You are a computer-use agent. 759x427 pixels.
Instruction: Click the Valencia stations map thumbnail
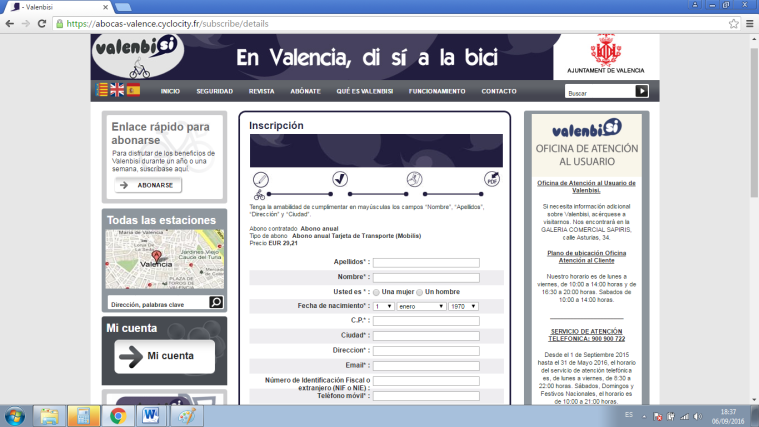coord(165,259)
